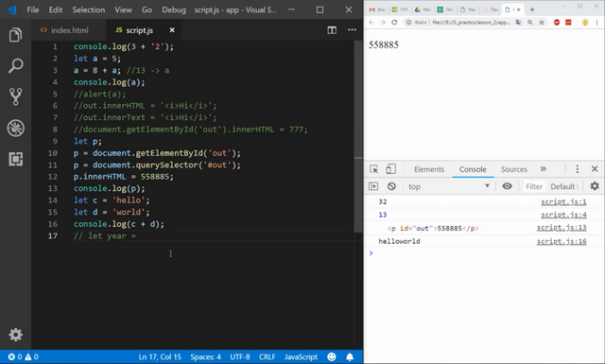The image size is (605, 364).
Task: Reload the page in Chrome
Action: tap(394, 23)
